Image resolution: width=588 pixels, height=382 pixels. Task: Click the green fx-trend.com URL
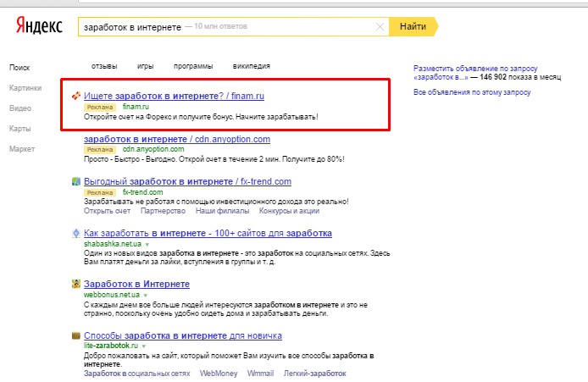pyautogui.click(x=143, y=192)
